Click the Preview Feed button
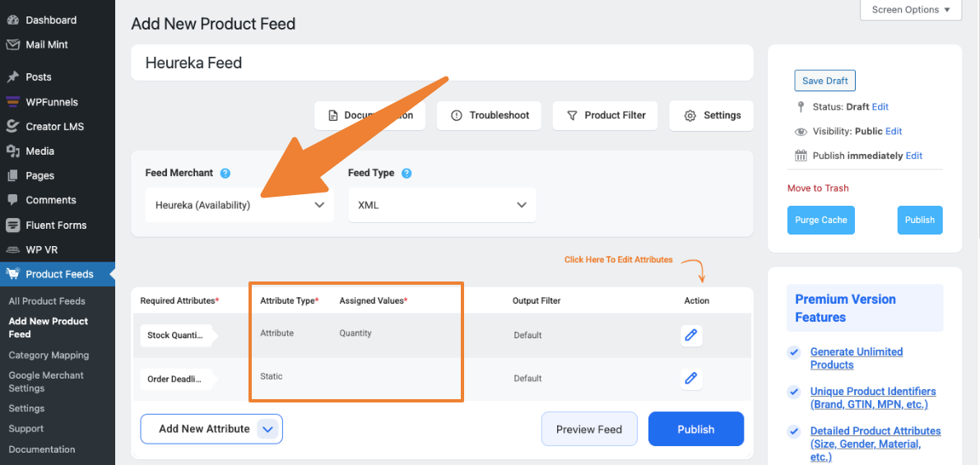The image size is (980, 465). pyautogui.click(x=589, y=429)
